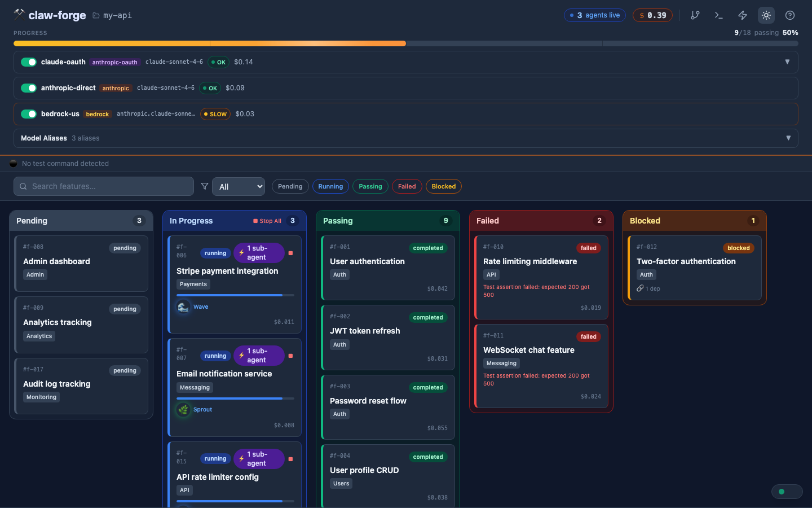Select the Audit log tracking card title

click(x=57, y=384)
